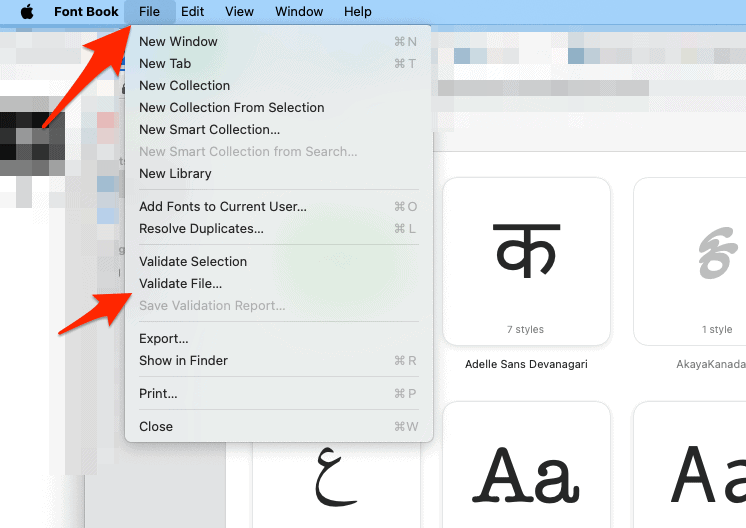
Task: Choose New Library menu item
Action: (x=175, y=174)
